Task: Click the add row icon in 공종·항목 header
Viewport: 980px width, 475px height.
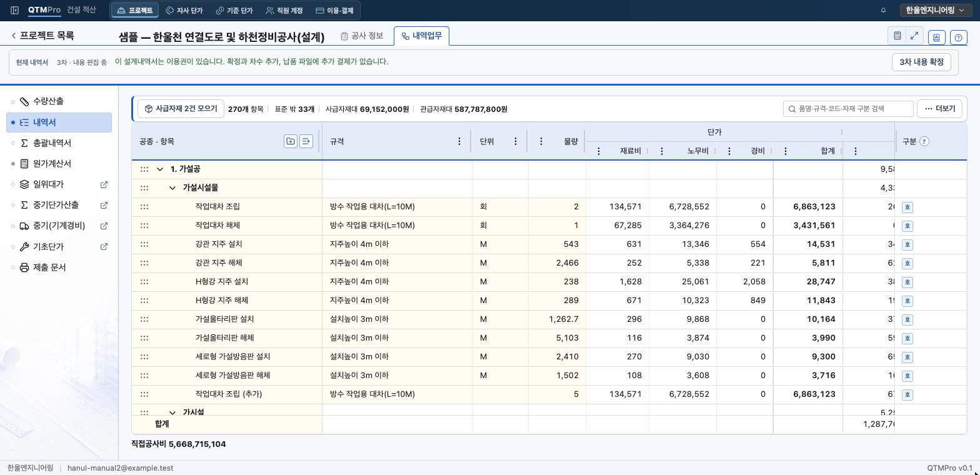Action: point(306,141)
